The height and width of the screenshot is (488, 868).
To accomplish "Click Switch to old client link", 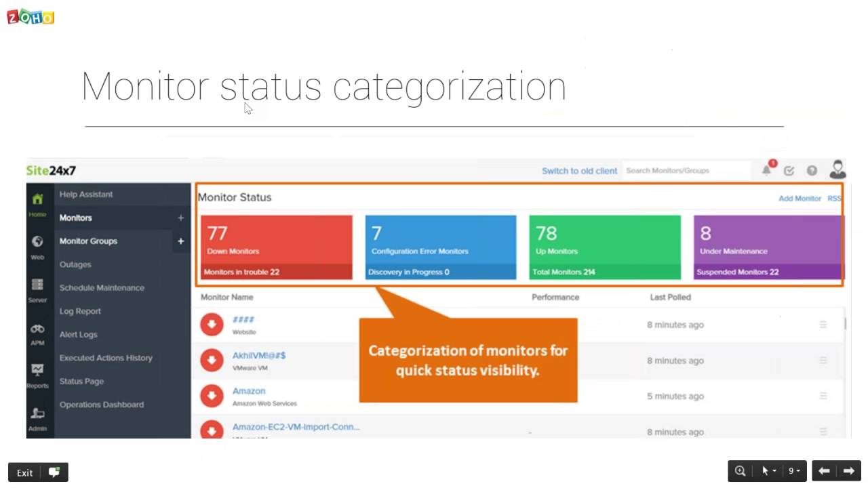I will coord(580,171).
